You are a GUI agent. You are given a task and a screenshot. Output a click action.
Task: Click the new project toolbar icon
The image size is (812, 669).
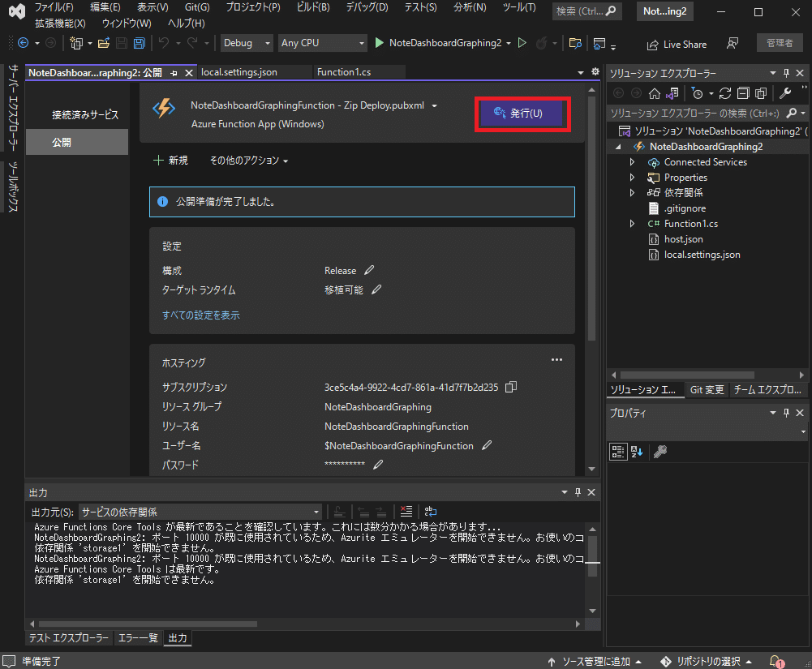[x=76, y=43]
